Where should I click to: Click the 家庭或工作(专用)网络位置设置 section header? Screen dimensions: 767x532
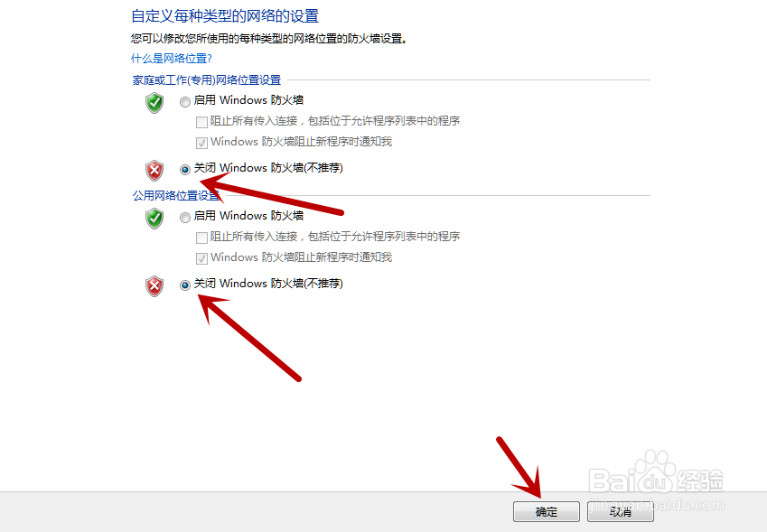click(x=206, y=80)
